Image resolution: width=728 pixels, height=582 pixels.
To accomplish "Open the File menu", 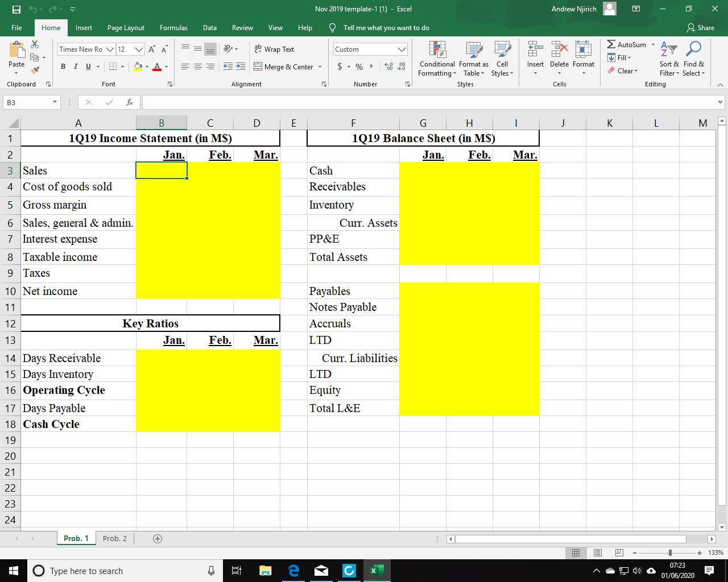I will 16,28.
